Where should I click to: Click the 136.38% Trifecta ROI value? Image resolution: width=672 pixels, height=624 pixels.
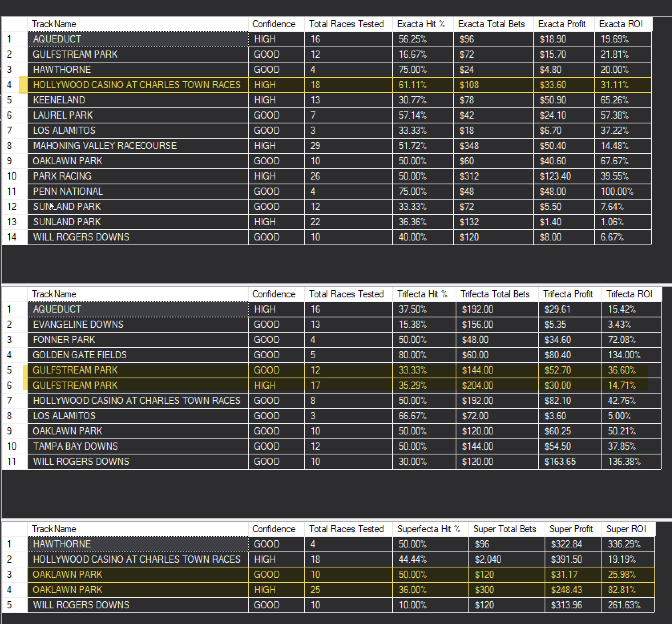coord(632,462)
